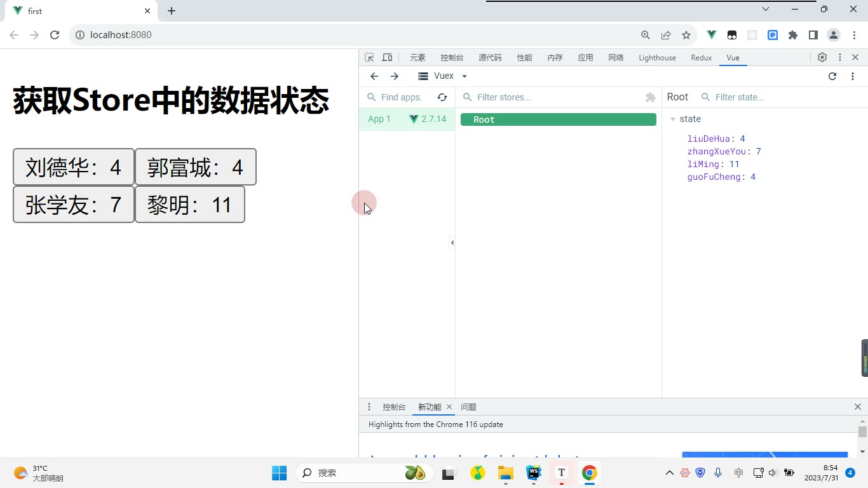Open the Vuex inspector dropdown

pos(443,76)
